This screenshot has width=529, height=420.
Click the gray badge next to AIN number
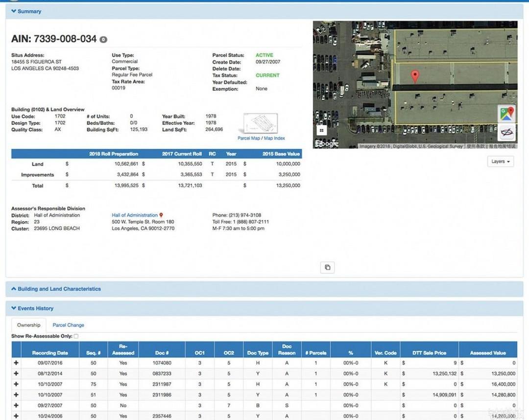103,40
